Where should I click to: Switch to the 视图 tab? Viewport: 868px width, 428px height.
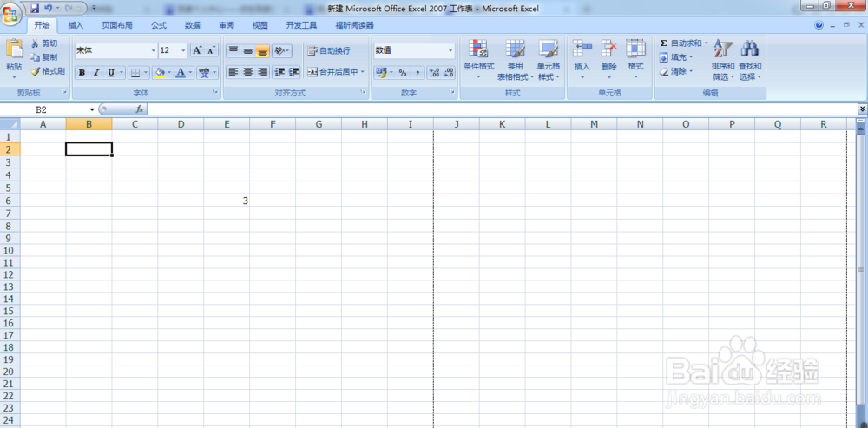click(x=260, y=25)
